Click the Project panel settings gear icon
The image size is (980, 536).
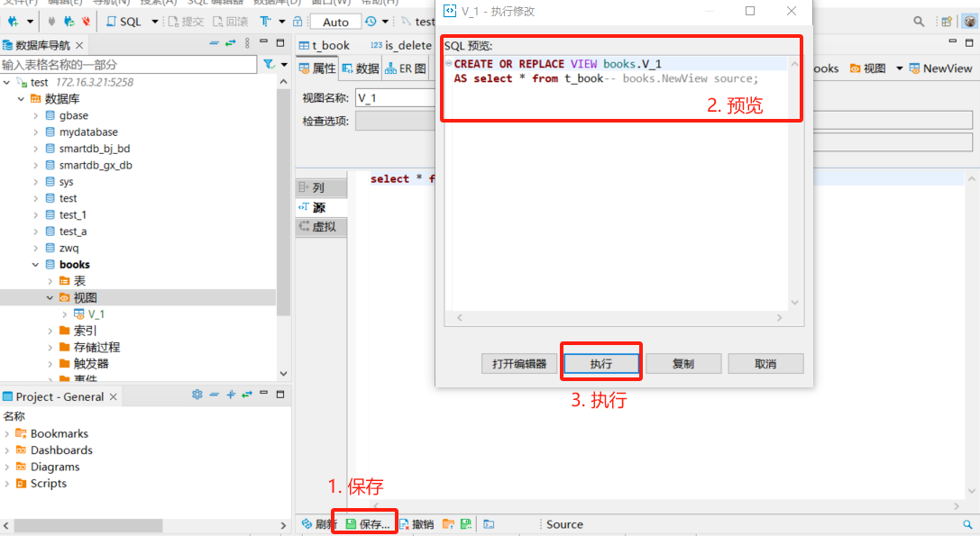click(x=197, y=395)
